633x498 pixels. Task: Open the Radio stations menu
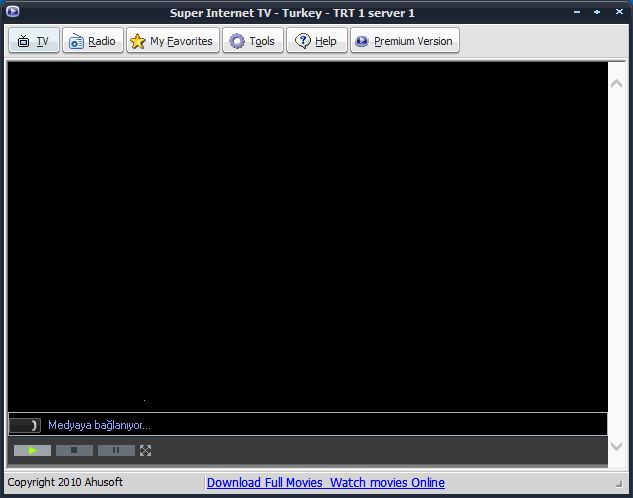(93, 41)
